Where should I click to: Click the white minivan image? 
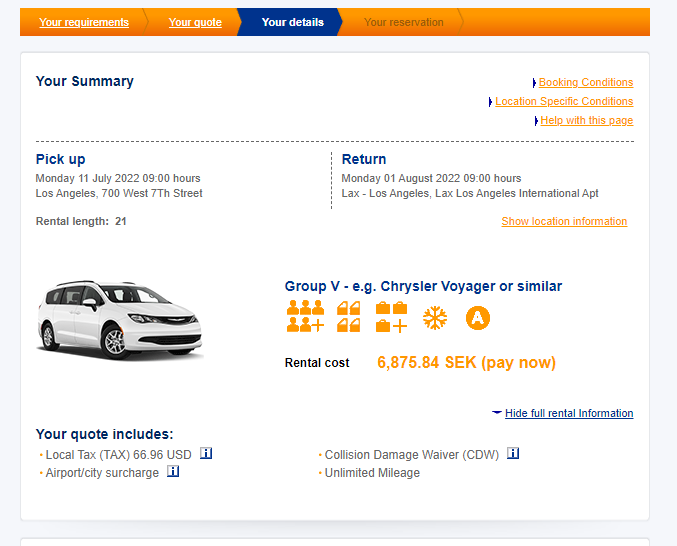pos(118,318)
